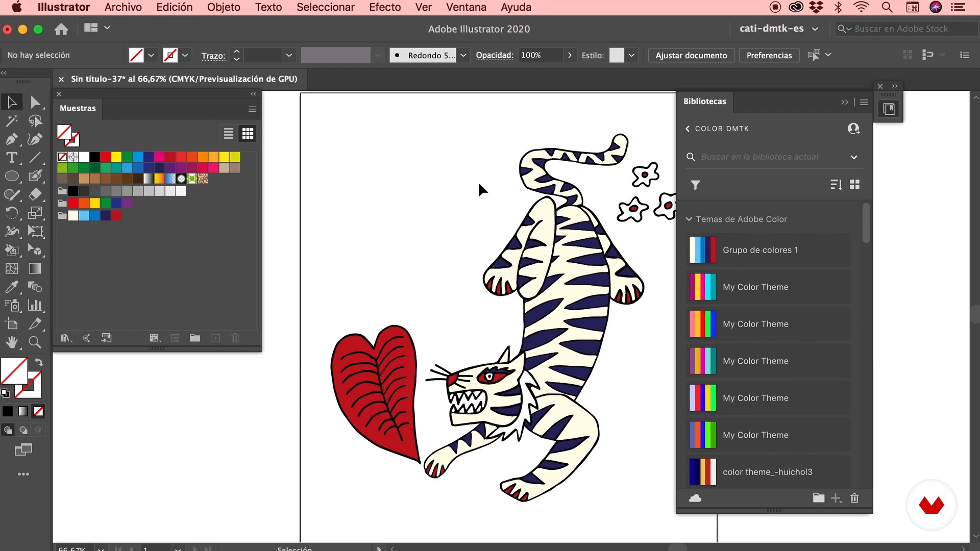Open the Estilo graphic style dropdown

click(x=631, y=55)
